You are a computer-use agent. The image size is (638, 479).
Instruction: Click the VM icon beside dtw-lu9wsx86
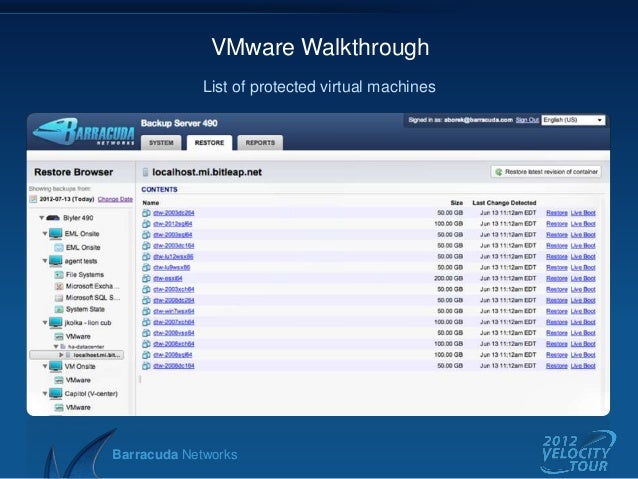point(146,267)
